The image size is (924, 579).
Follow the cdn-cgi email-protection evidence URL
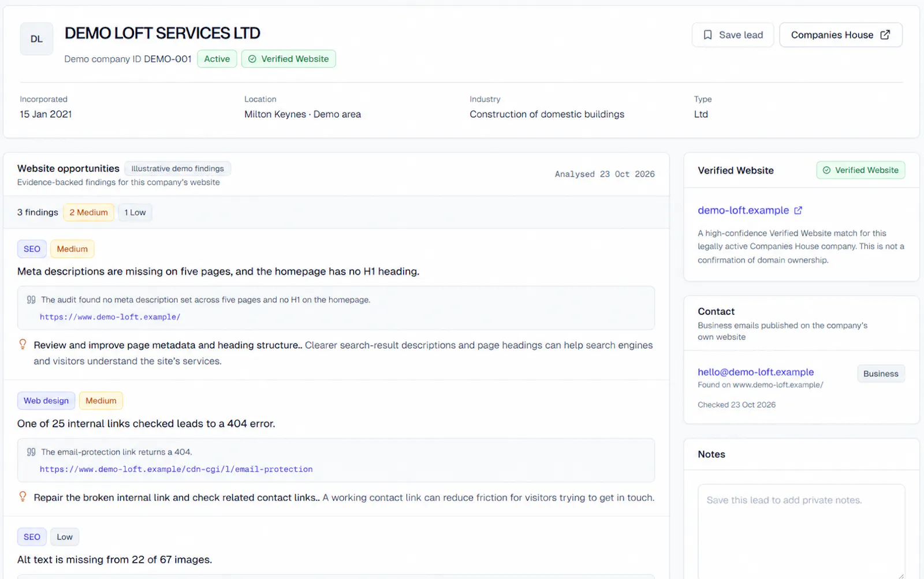pos(176,469)
